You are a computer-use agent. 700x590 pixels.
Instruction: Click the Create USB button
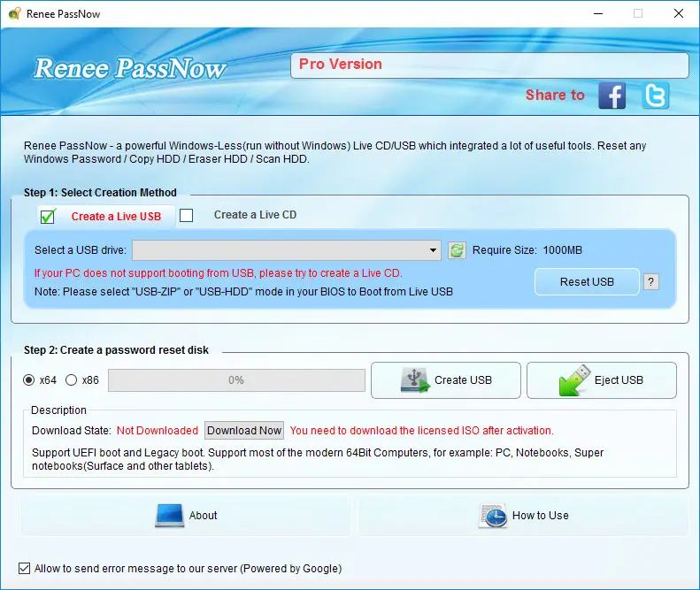tap(445, 380)
